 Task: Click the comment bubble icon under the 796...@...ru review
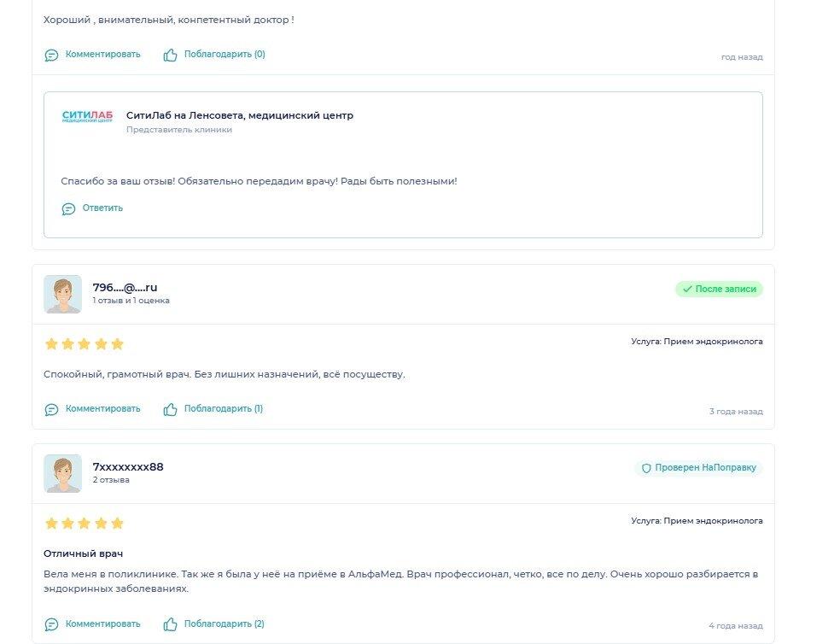51,410
